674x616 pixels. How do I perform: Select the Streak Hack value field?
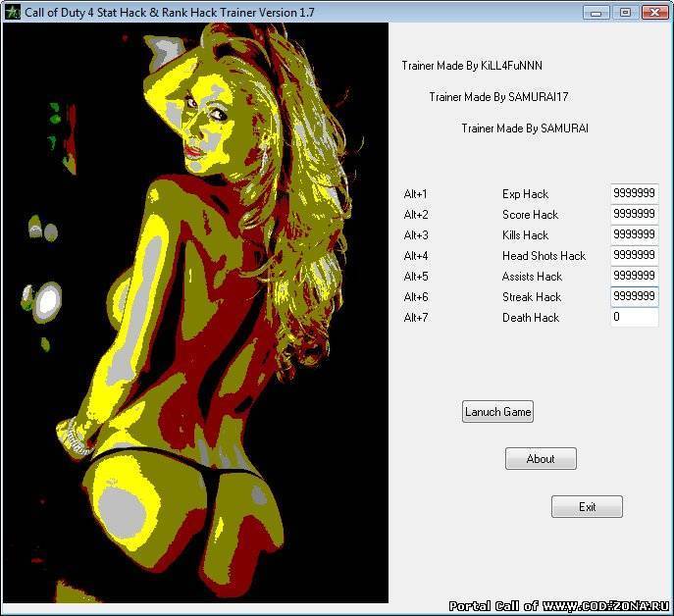[x=635, y=296]
